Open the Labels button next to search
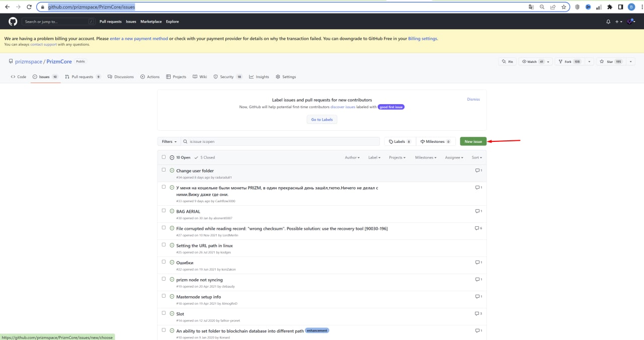This screenshot has width=644, height=340. pyautogui.click(x=400, y=142)
